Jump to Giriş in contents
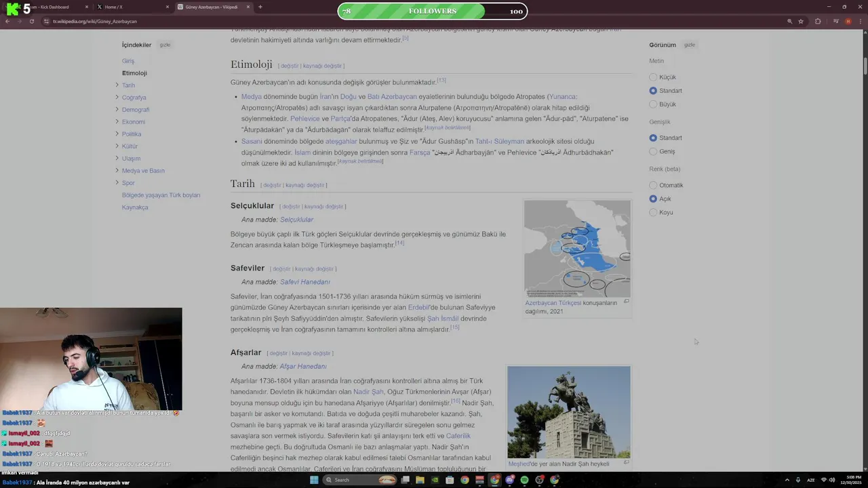 pyautogui.click(x=128, y=61)
